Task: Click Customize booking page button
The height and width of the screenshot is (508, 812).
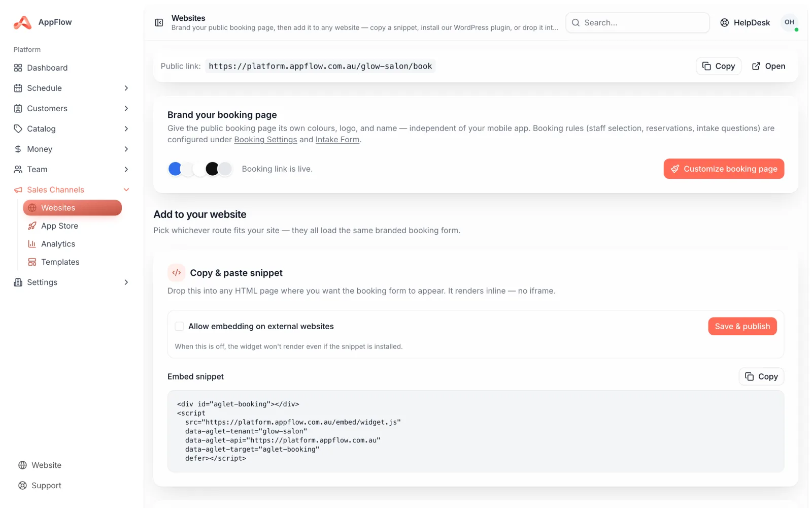Action: coord(724,169)
